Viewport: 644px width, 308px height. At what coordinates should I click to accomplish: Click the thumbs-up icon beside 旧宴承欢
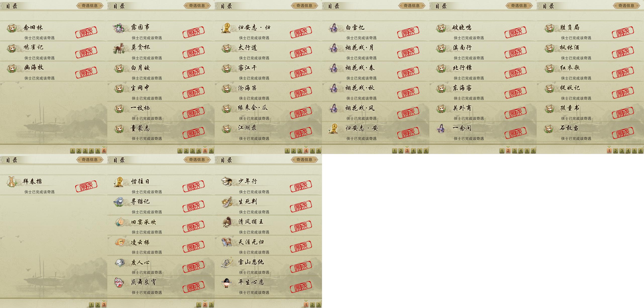click(119, 222)
